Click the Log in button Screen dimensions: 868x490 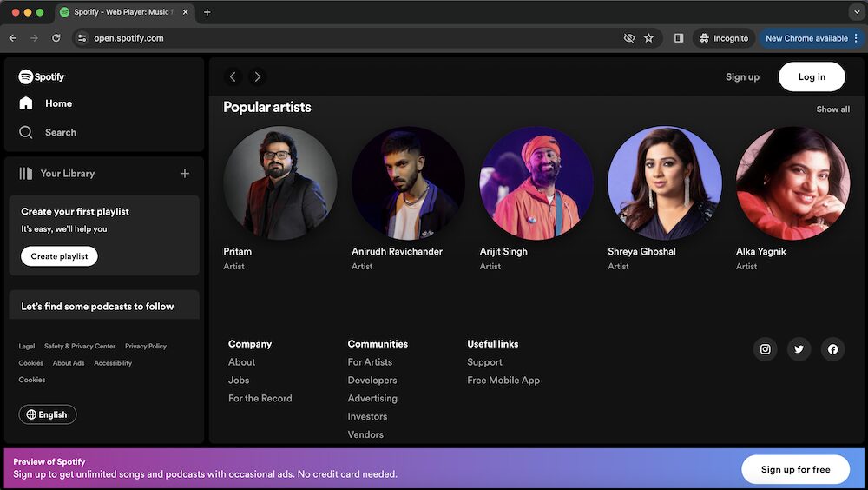[812, 76]
